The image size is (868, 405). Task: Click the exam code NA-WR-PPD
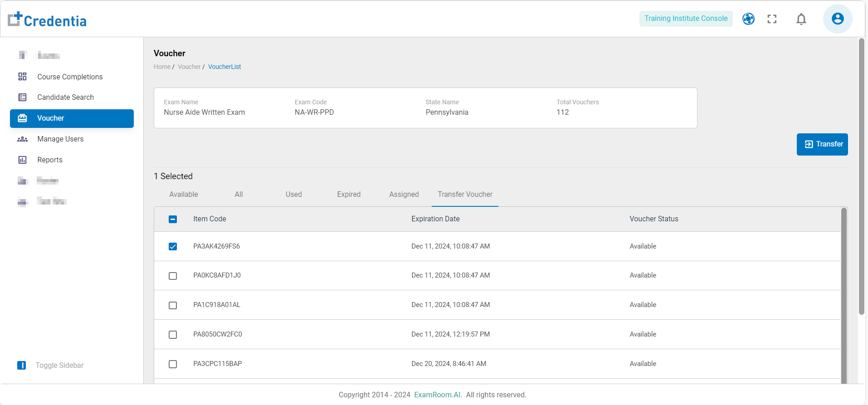(314, 112)
